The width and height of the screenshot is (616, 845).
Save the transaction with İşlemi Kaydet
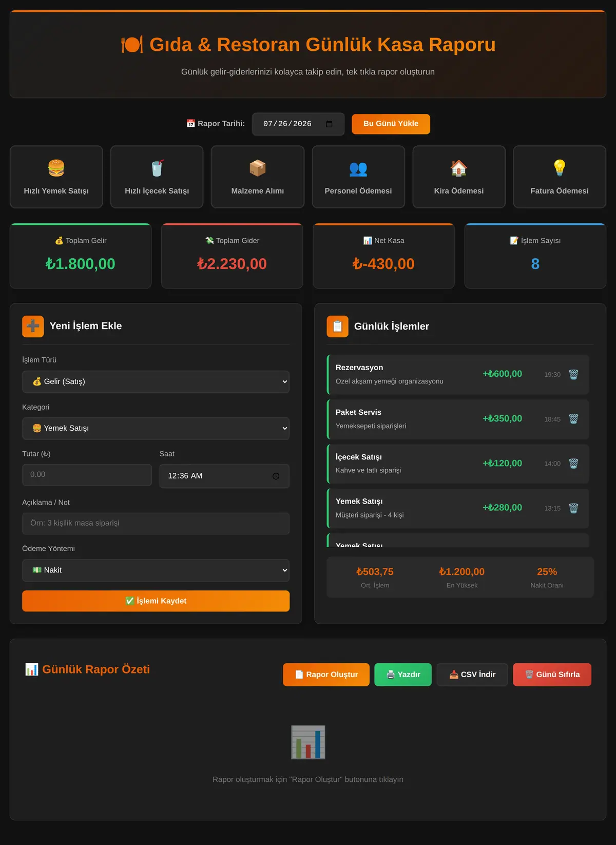tap(156, 601)
